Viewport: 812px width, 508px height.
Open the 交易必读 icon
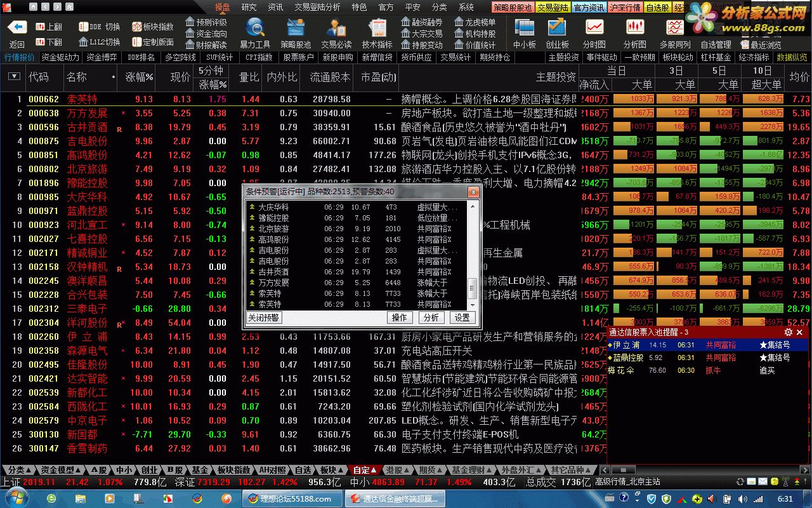[336, 28]
